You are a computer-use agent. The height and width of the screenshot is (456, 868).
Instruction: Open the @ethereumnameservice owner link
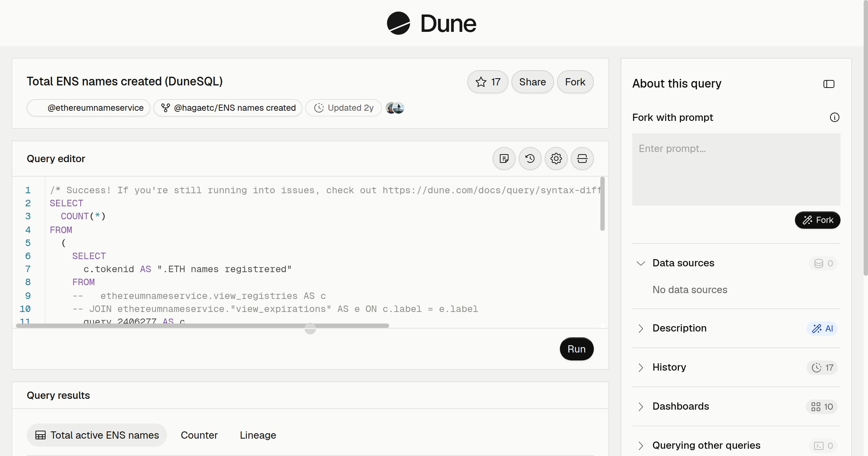(x=89, y=108)
